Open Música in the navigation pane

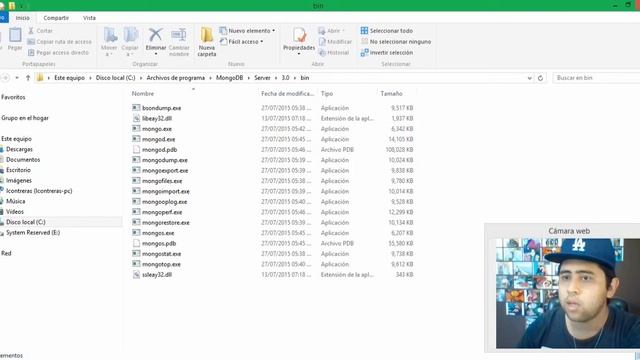pos(16,201)
